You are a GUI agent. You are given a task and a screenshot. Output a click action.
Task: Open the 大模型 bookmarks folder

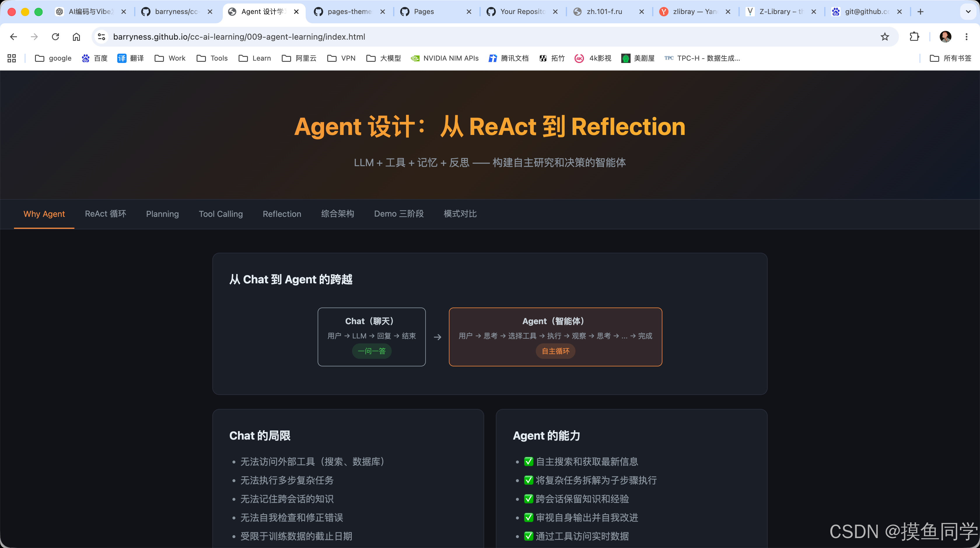pos(384,58)
